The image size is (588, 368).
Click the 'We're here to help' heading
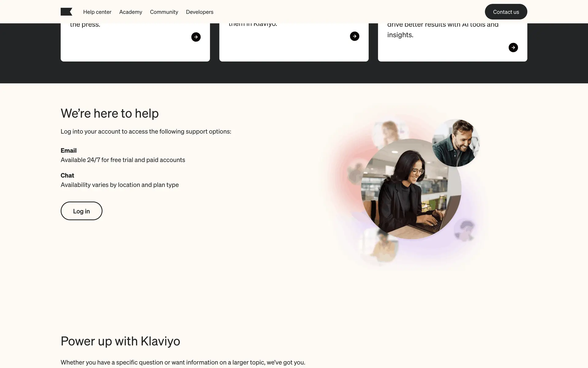coord(110,113)
